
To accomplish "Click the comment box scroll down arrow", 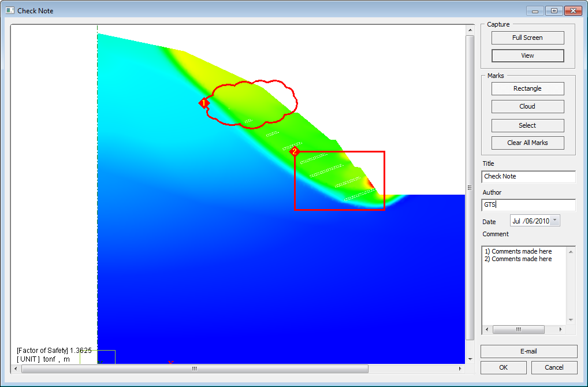I will (x=571, y=320).
